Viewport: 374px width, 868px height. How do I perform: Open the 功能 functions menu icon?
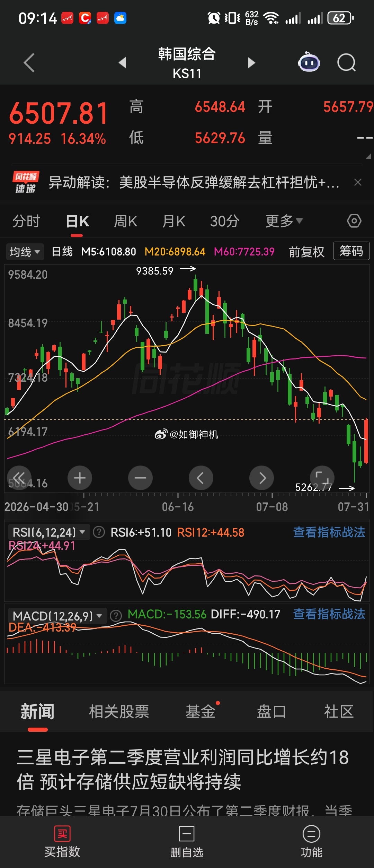(x=311, y=834)
